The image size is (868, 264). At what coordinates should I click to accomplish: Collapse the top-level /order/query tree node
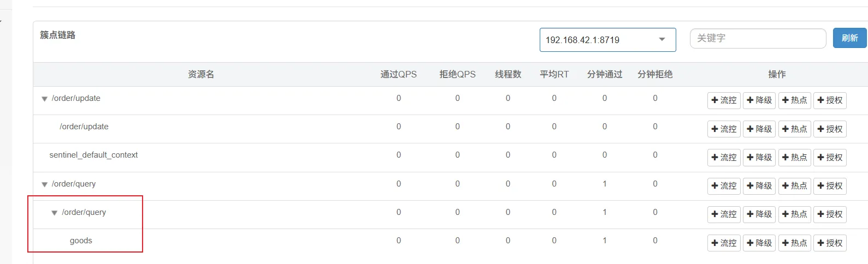pyautogui.click(x=45, y=185)
